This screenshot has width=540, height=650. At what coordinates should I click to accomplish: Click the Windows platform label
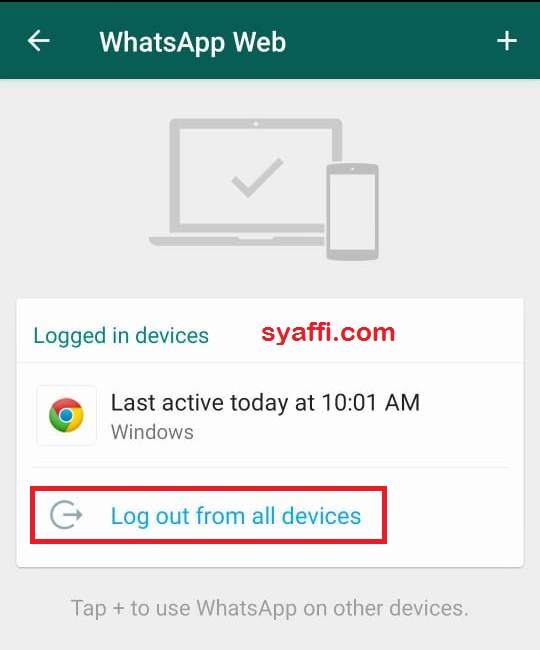click(152, 432)
